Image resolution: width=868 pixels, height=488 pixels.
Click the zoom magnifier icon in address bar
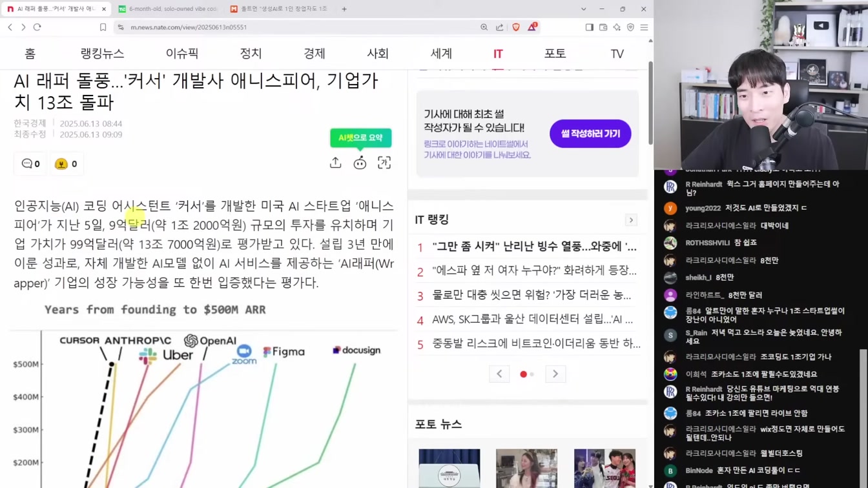click(x=484, y=27)
